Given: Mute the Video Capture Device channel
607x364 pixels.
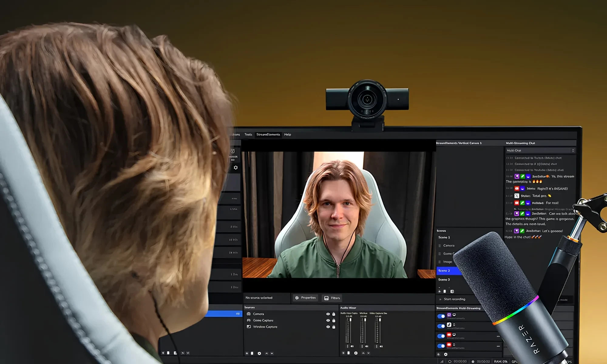Looking at the screenshot, I should click(381, 346).
